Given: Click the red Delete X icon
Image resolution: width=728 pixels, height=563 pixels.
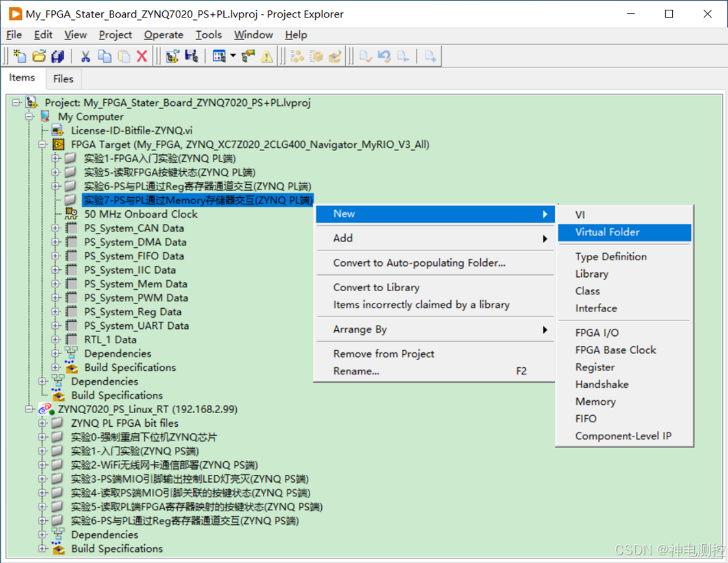Looking at the screenshot, I should point(142,56).
